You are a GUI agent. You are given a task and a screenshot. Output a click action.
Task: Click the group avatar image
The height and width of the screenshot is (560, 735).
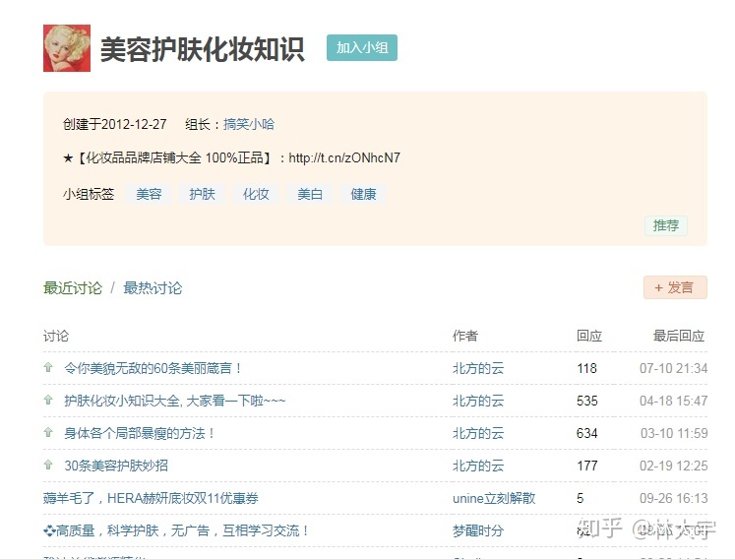(x=67, y=48)
